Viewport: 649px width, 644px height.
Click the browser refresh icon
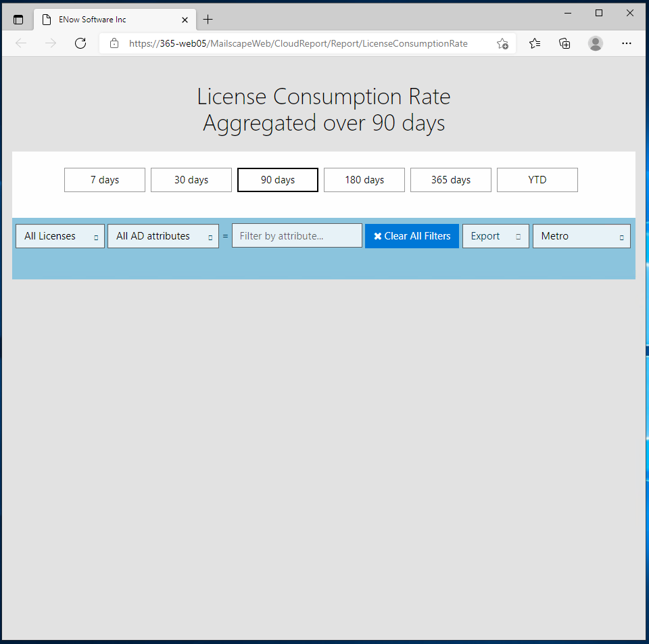[x=80, y=43]
